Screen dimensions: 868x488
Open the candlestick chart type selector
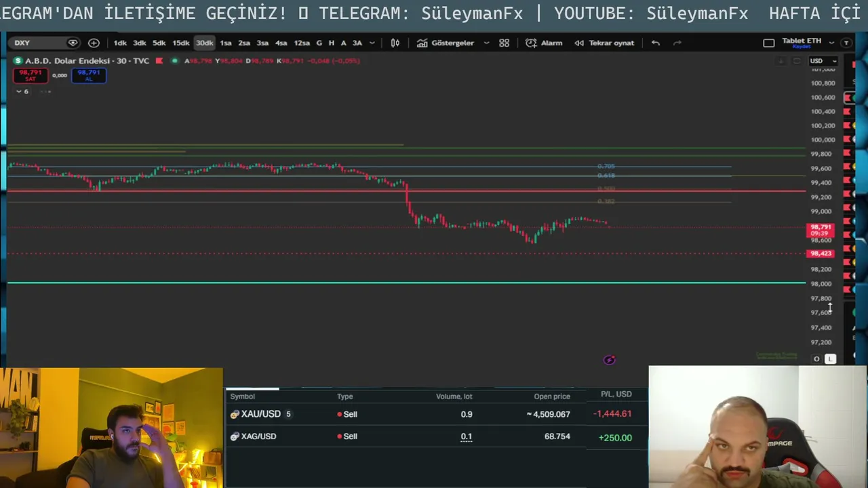click(x=395, y=43)
